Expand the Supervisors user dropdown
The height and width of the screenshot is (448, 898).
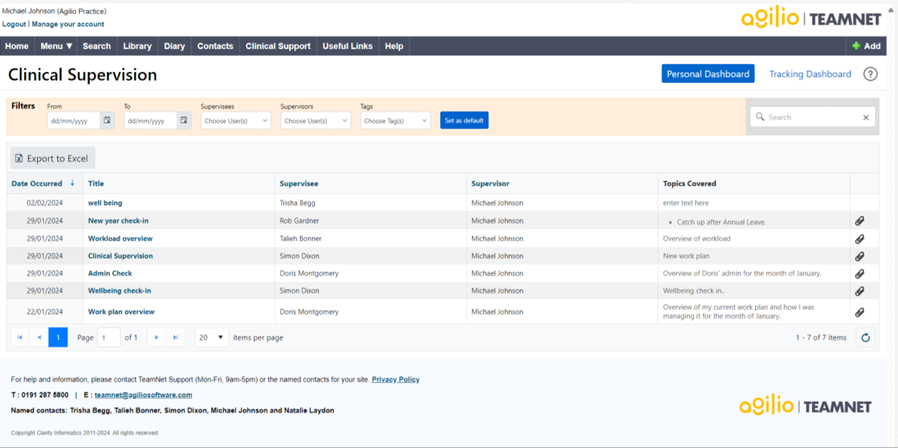point(316,121)
